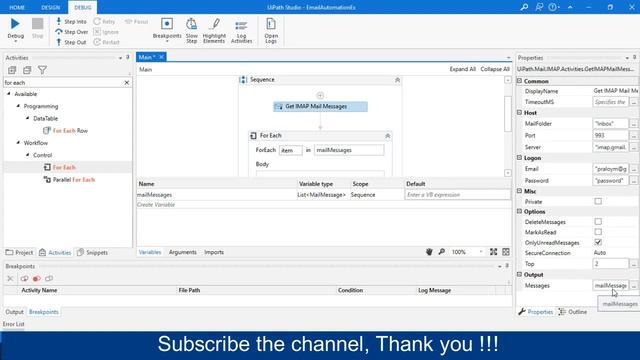
Task: Click Step Into in the ribbon
Action: (71, 21)
